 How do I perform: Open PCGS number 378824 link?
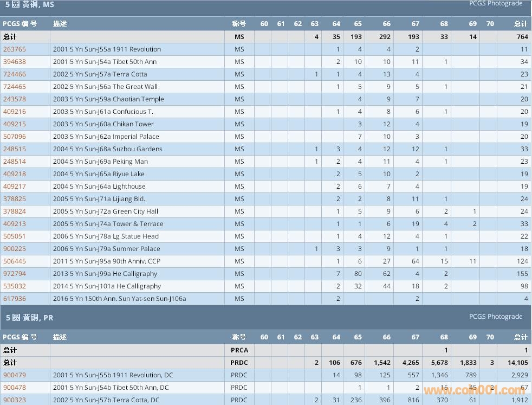coord(15,211)
